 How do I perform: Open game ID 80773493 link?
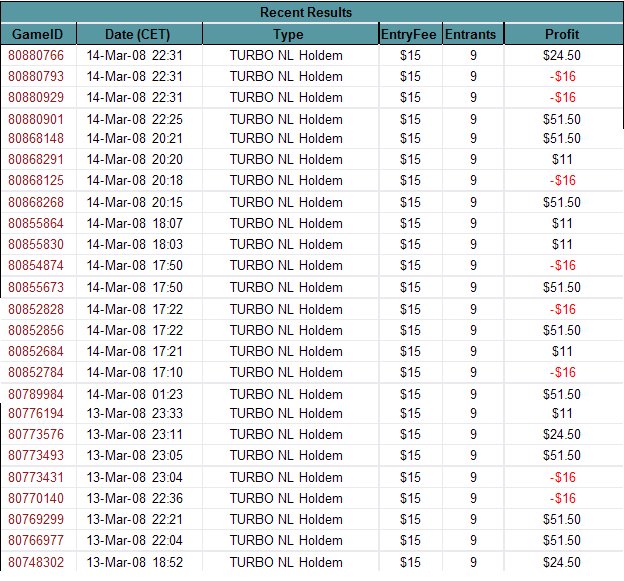(x=36, y=456)
